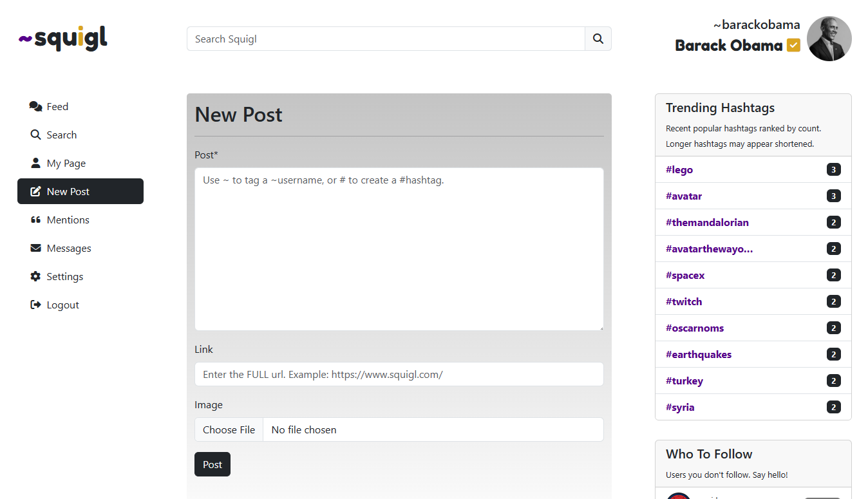The height and width of the screenshot is (499, 868).
Task: Logout using the exit icon
Action: point(36,305)
